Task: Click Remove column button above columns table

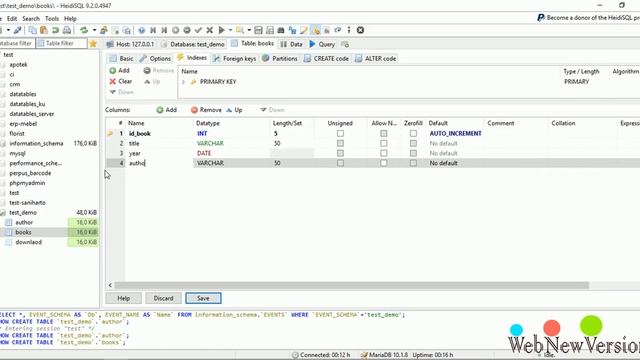Action: pyautogui.click(x=206, y=110)
